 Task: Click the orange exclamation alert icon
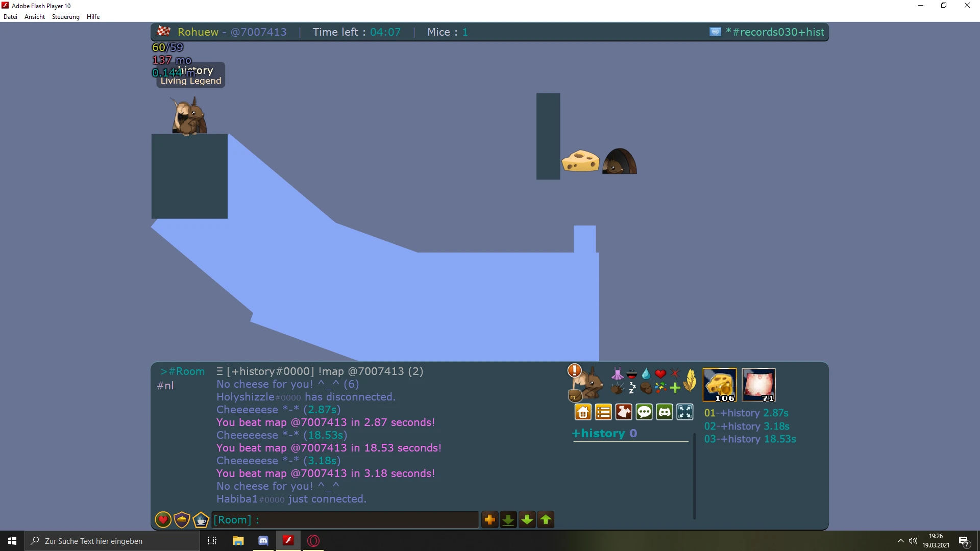pyautogui.click(x=575, y=370)
